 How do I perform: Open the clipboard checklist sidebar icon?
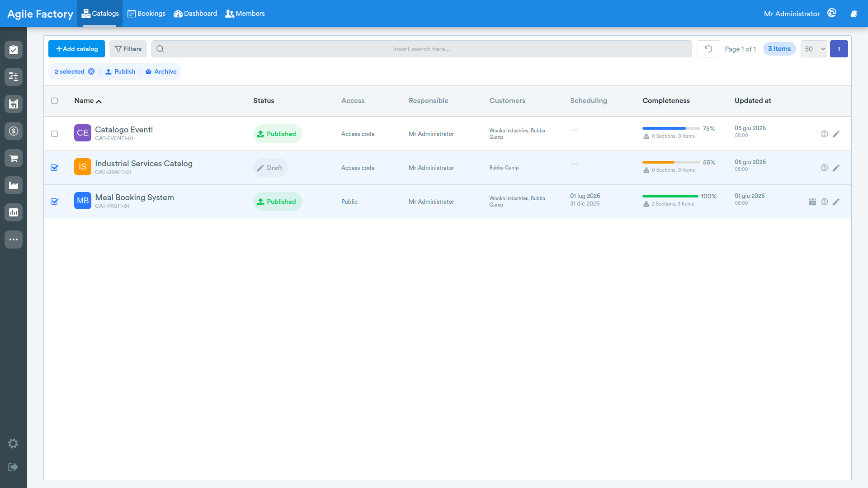(14, 50)
